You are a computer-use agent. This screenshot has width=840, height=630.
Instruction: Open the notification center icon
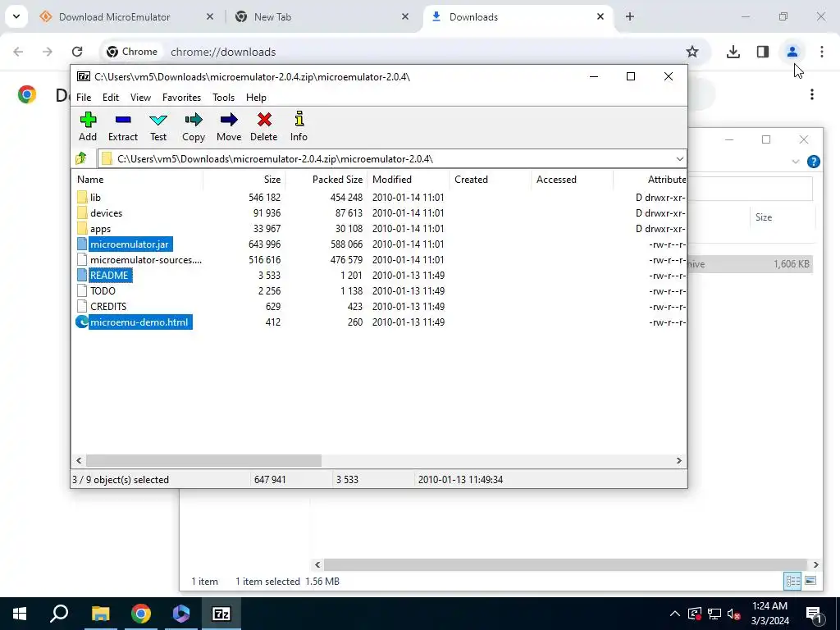pyautogui.click(x=814, y=614)
